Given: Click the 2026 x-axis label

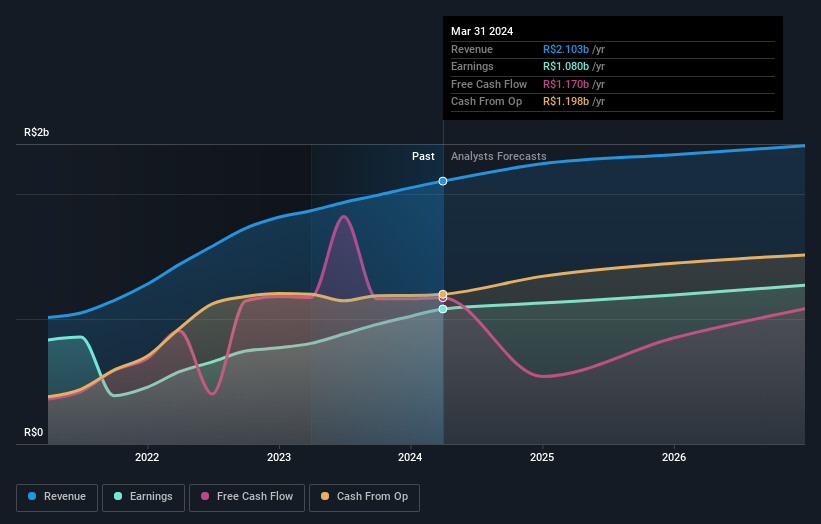Looking at the screenshot, I should pos(674,458).
